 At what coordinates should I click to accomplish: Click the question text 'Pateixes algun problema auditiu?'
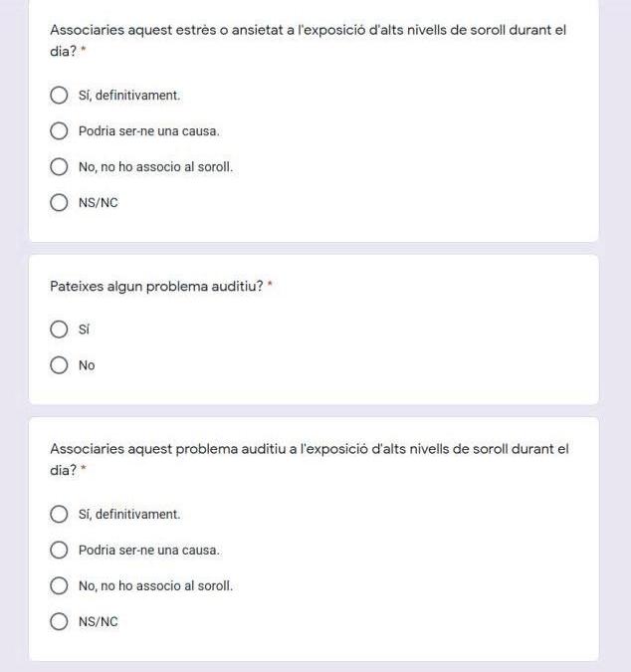[156, 287]
